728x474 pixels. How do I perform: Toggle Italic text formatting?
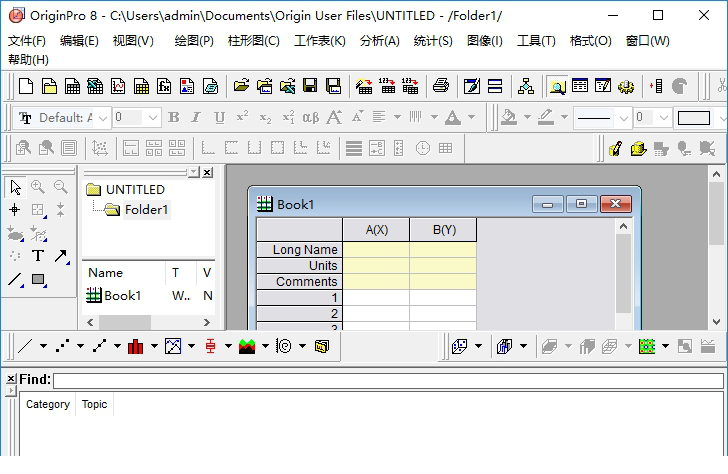[196, 117]
